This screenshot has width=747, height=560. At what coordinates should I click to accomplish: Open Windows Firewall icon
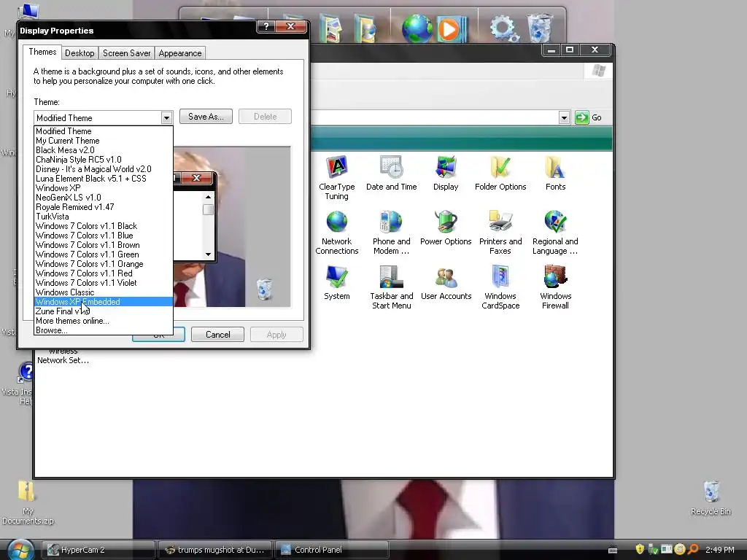click(555, 287)
